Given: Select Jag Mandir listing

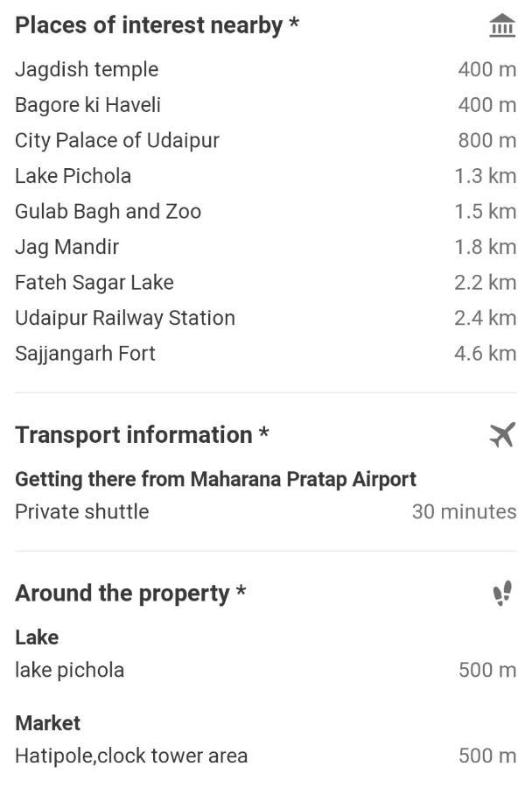Looking at the screenshot, I should 266,247.
